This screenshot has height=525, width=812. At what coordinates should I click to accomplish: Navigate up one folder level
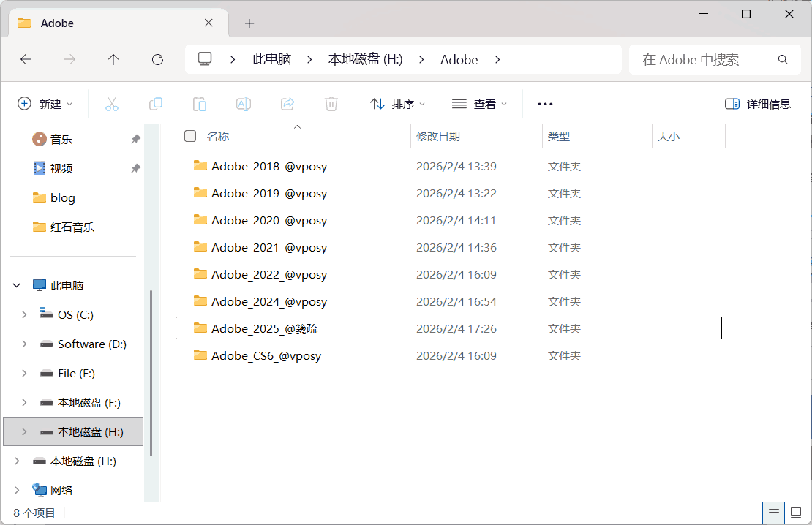[x=113, y=59]
